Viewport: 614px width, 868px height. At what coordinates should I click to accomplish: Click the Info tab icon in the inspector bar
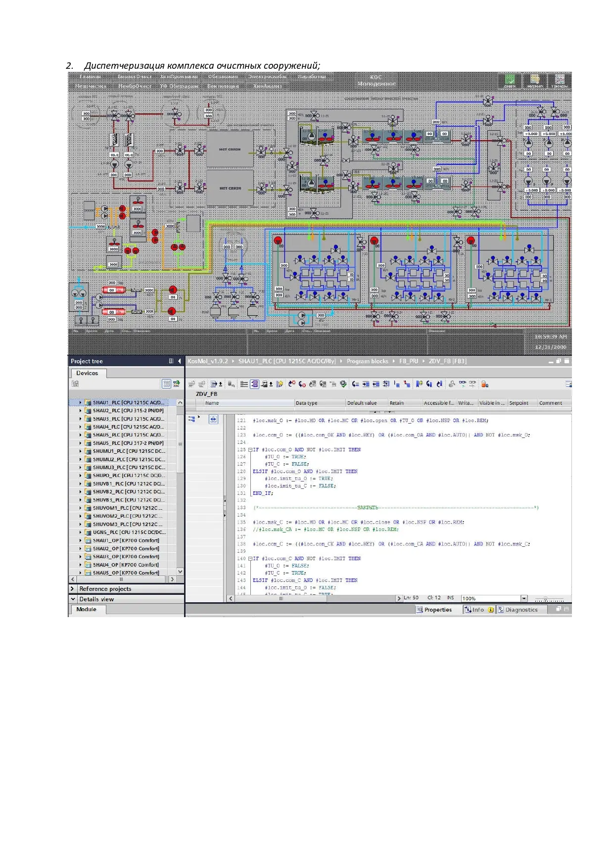click(x=468, y=610)
